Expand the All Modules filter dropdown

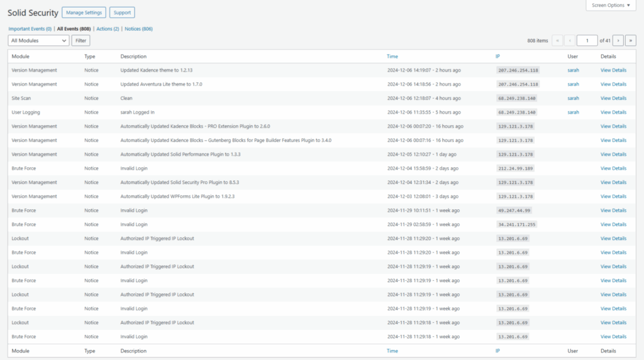click(38, 40)
